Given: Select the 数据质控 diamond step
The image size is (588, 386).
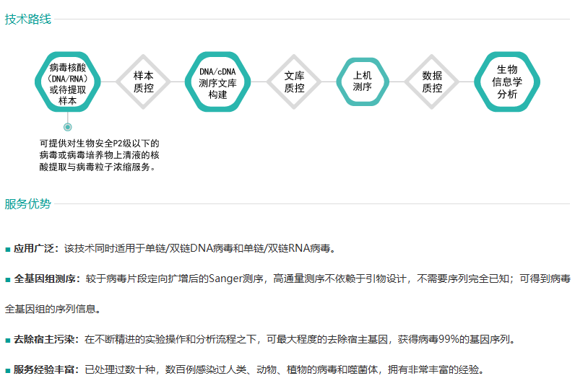Looking at the screenshot, I should click(432, 82).
